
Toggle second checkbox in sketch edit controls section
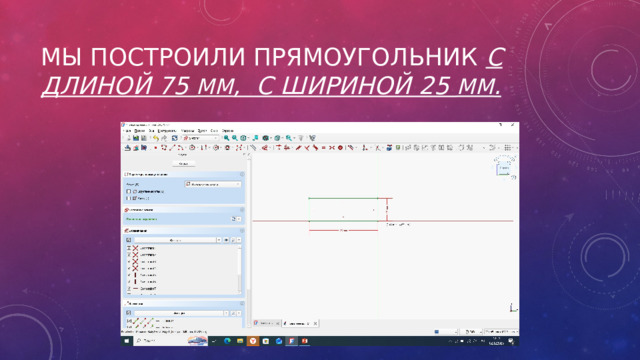[x=129, y=198]
